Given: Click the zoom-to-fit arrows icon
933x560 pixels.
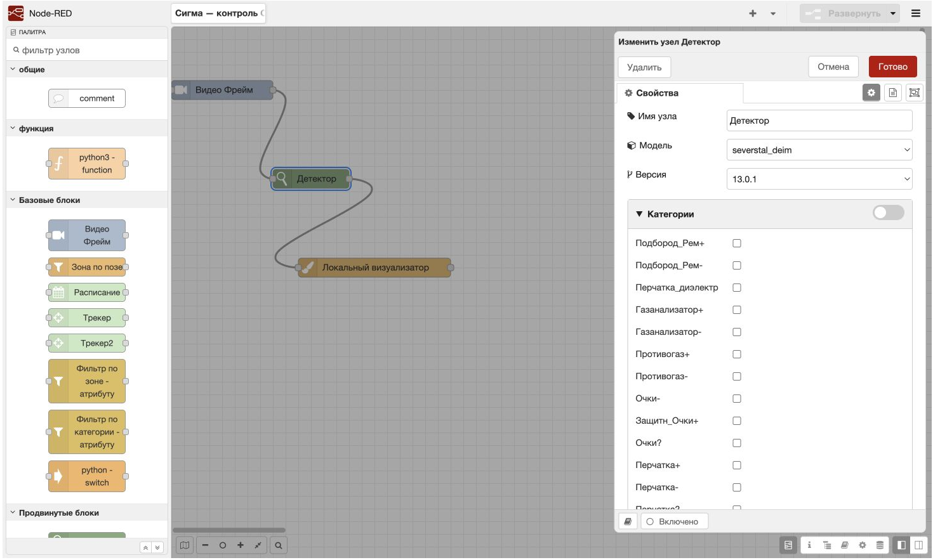Looking at the screenshot, I should coord(258,545).
